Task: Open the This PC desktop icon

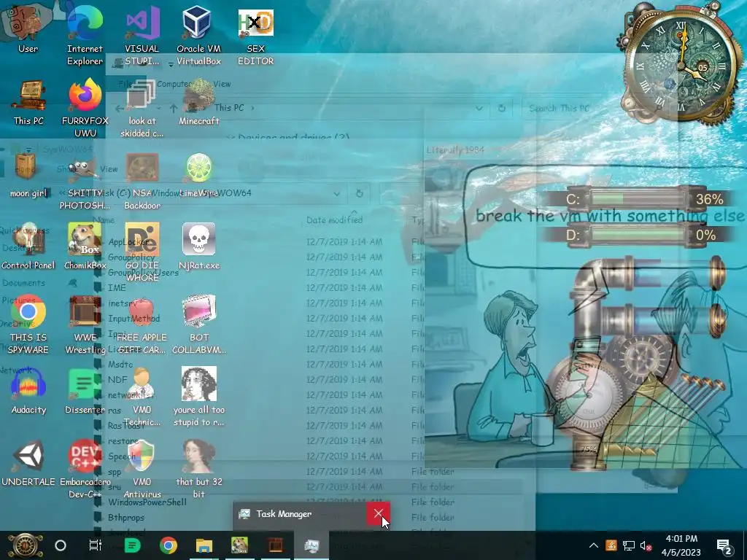Action: point(28,102)
